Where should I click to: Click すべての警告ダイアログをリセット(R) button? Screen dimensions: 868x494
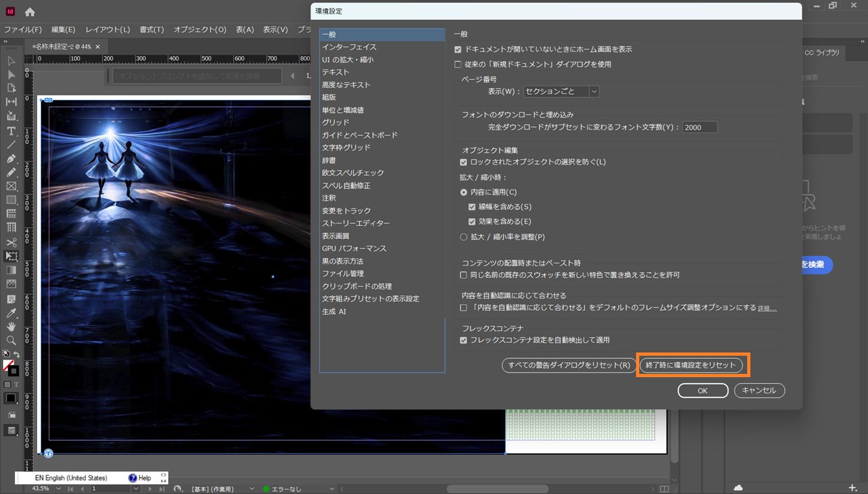tap(569, 365)
